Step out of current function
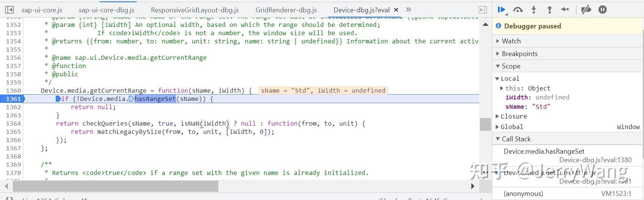The height and width of the screenshot is (200, 644). [550, 10]
